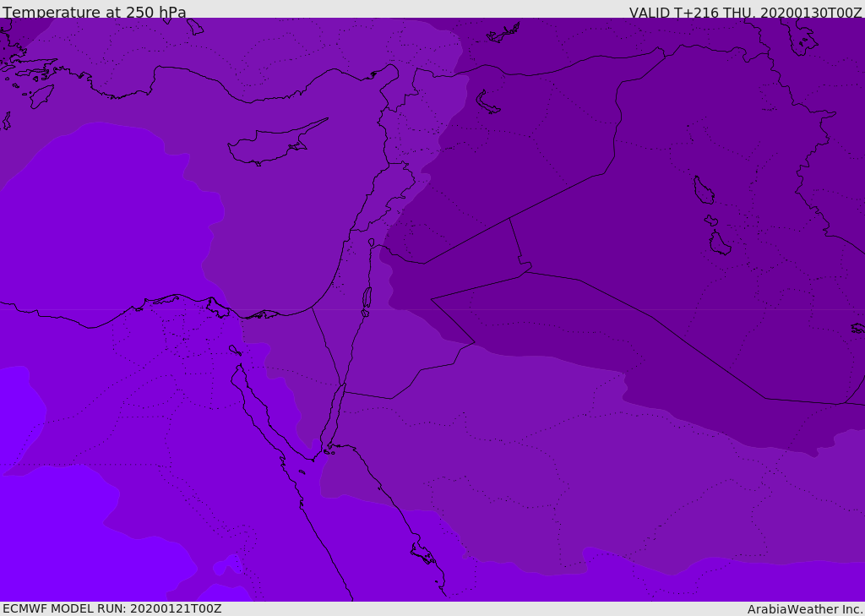
Task: Open the ArabiaWeather Inc. credit
Action: [805, 609]
